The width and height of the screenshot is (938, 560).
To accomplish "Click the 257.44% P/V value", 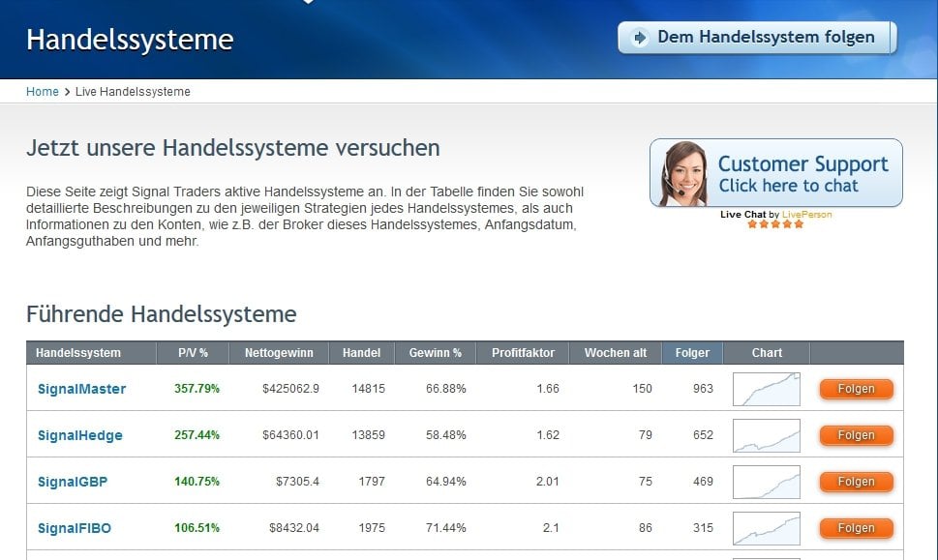I will (197, 435).
